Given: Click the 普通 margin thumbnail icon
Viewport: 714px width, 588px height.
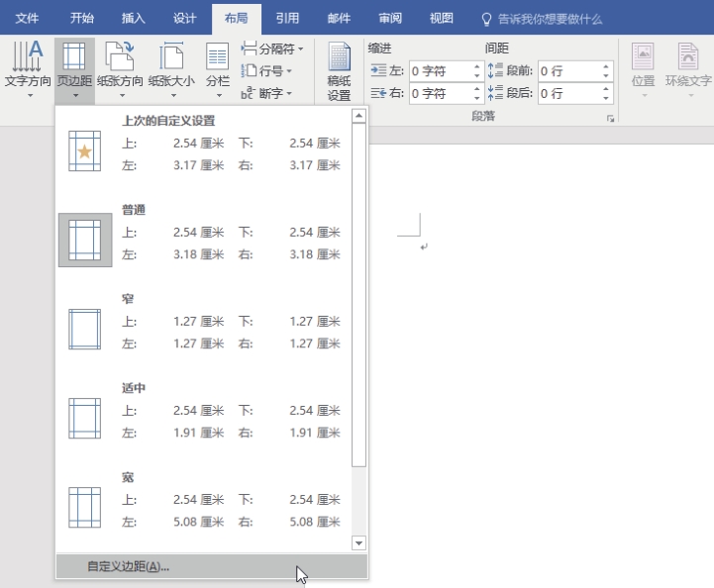Looking at the screenshot, I should pos(85,240).
